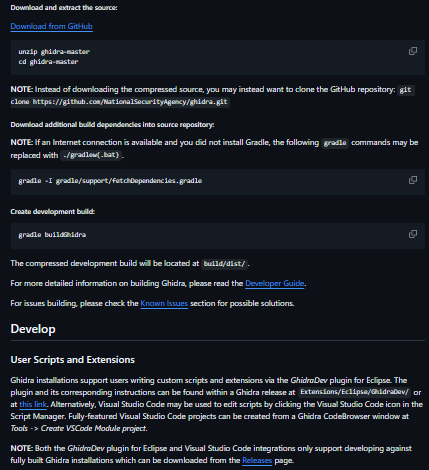Click the User Scripts and Extensions heading
The width and height of the screenshot is (429, 470).
tap(73, 360)
